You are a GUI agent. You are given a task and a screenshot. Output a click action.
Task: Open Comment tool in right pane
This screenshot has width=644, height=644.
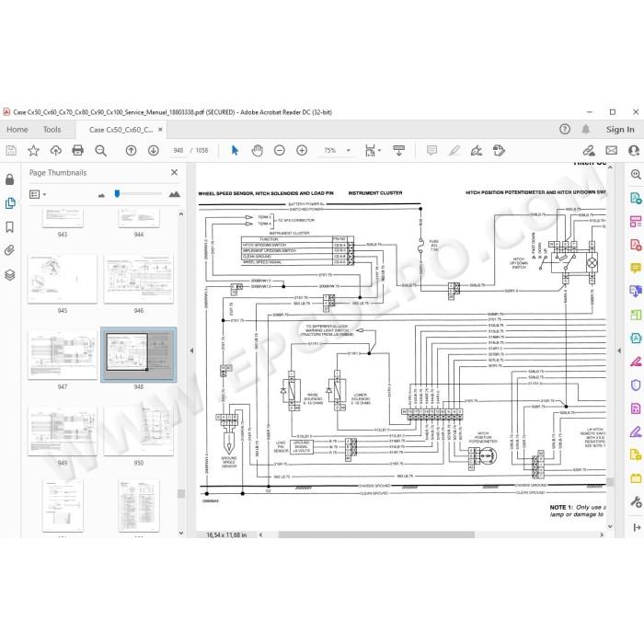pos(636,269)
